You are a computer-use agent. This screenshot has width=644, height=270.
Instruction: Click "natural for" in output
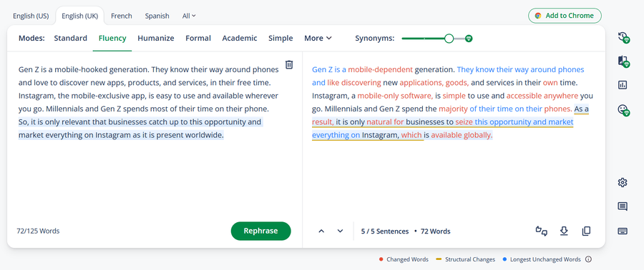pyautogui.click(x=385, y=121)
